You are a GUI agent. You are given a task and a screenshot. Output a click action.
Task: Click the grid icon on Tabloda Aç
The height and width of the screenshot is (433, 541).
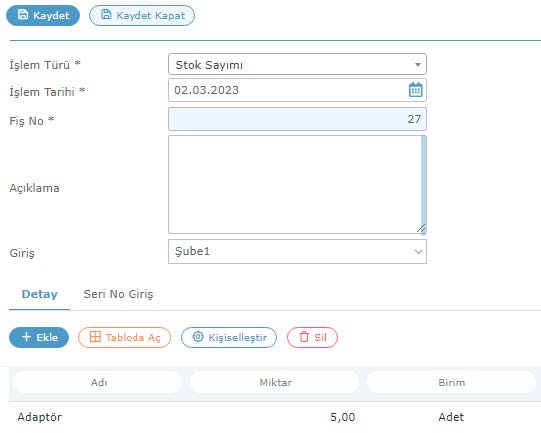(95, 336)
